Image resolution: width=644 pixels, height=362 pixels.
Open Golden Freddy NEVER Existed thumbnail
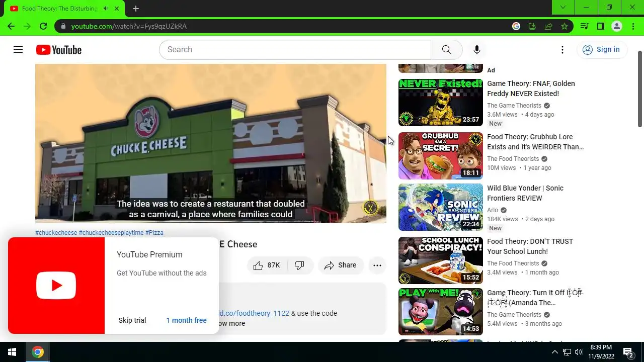click(441, 103)
